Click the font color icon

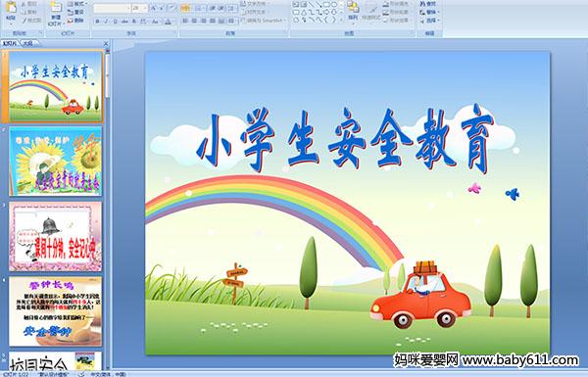(169, 22)
